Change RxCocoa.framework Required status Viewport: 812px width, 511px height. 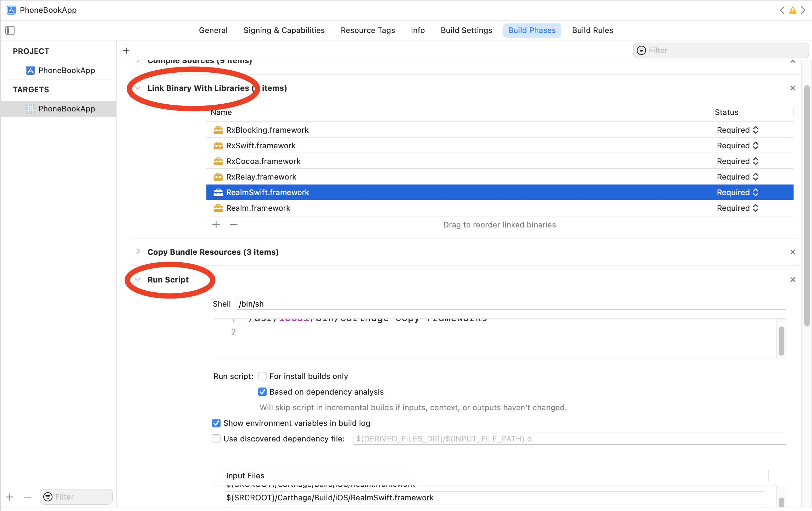point(738,161)
